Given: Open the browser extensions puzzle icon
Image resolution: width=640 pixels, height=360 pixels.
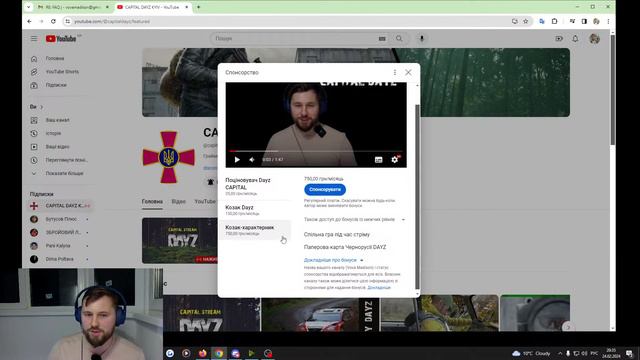Looking at the screenshot, I should pyautogui.click(x=554, y=21).
